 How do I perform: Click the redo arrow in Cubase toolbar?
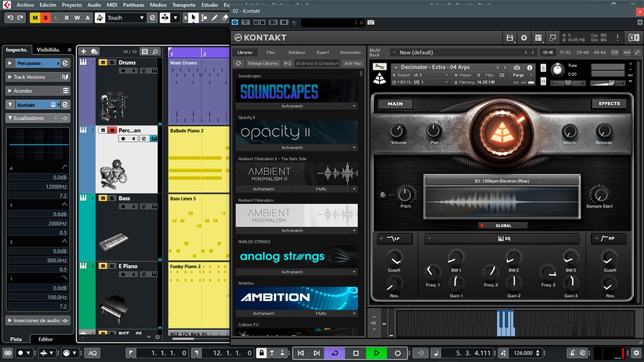pyautogui.click(x=20, y=18)
